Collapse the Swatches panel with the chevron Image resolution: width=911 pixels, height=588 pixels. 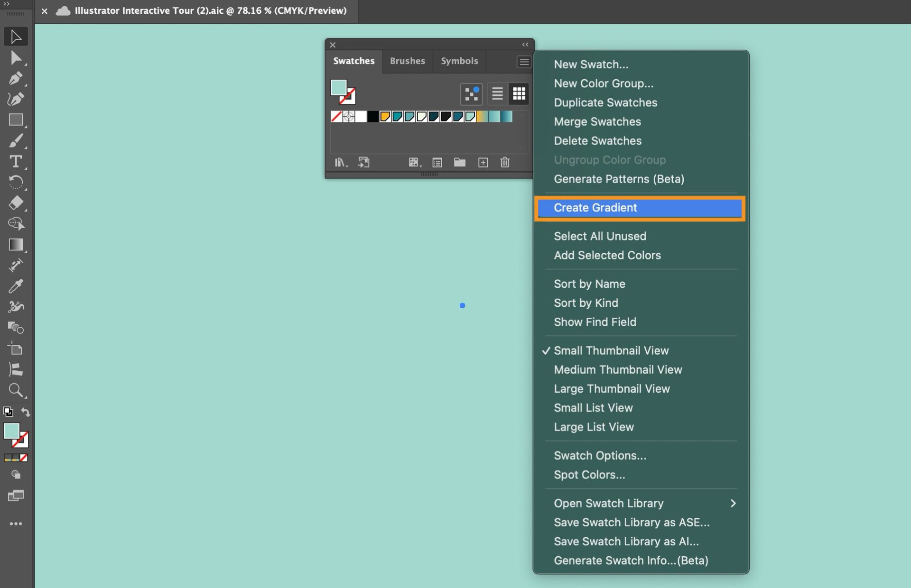point(525,44)
